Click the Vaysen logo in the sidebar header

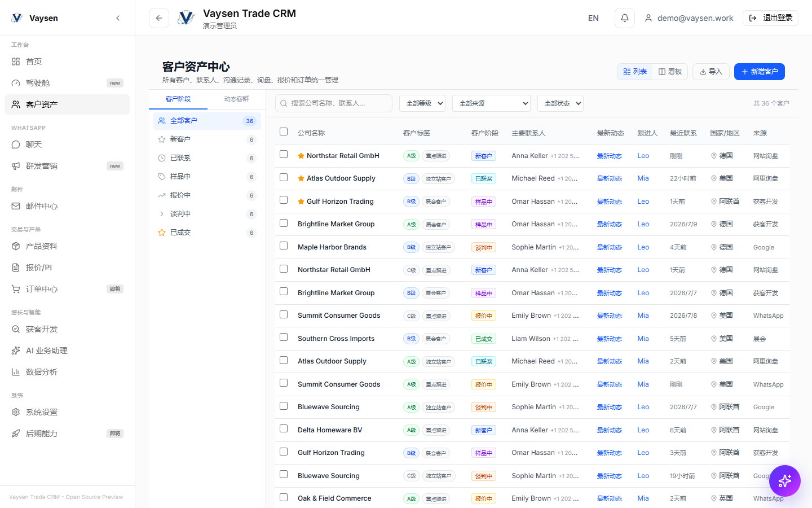pyautogui.click(x=17, y=18)
